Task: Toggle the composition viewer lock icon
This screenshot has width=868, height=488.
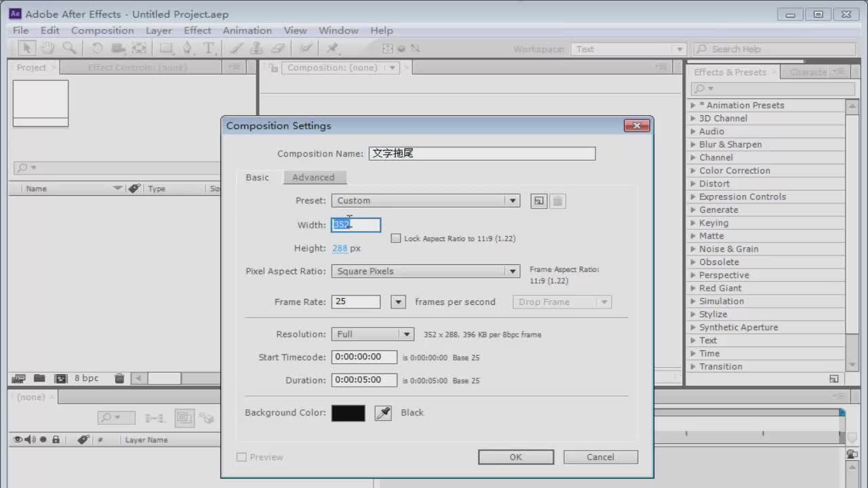Action: (x=273, y=68)
